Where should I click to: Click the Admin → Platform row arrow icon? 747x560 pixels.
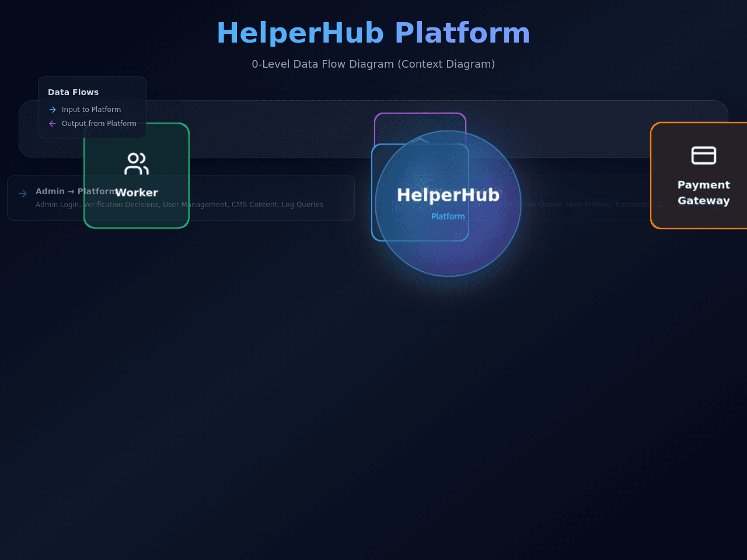point(23,194)
